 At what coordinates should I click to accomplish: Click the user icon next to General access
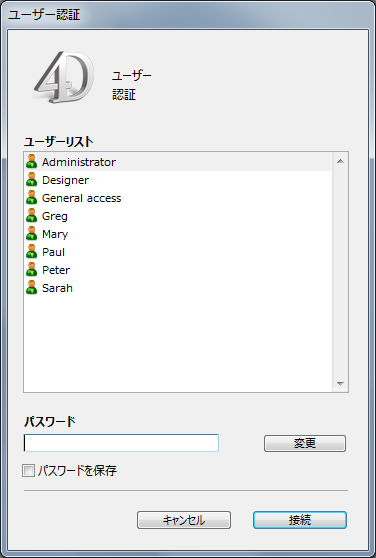[32, 198]
